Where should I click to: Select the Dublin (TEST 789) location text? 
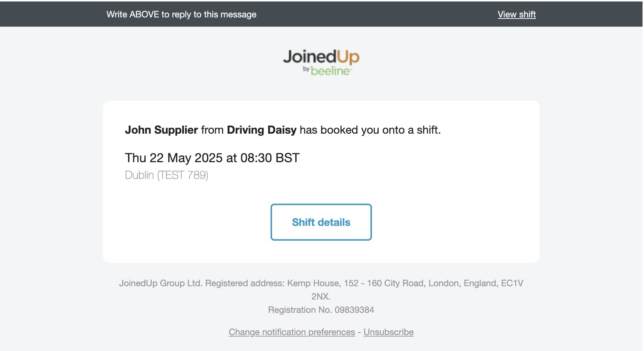[167, 175]
